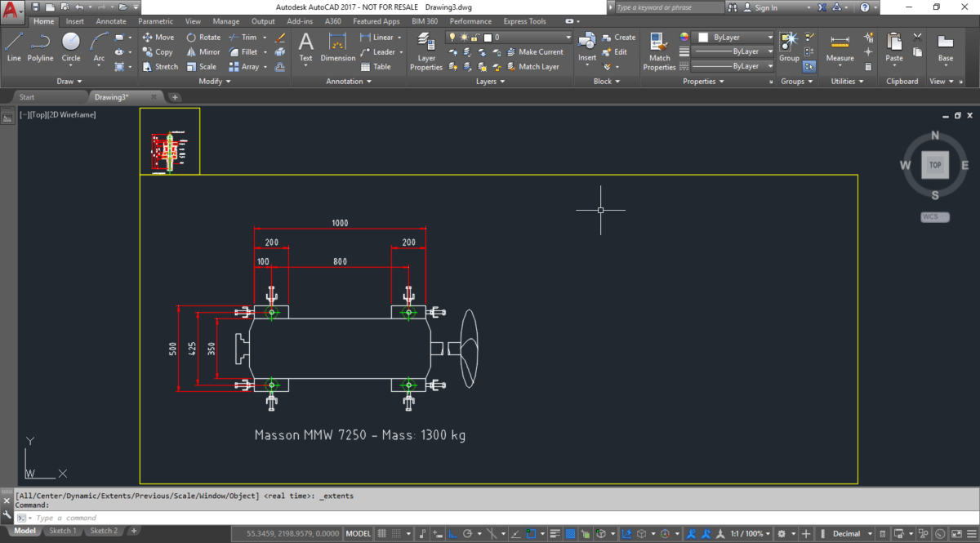Open the Express Tools tab

coord(527,21)
